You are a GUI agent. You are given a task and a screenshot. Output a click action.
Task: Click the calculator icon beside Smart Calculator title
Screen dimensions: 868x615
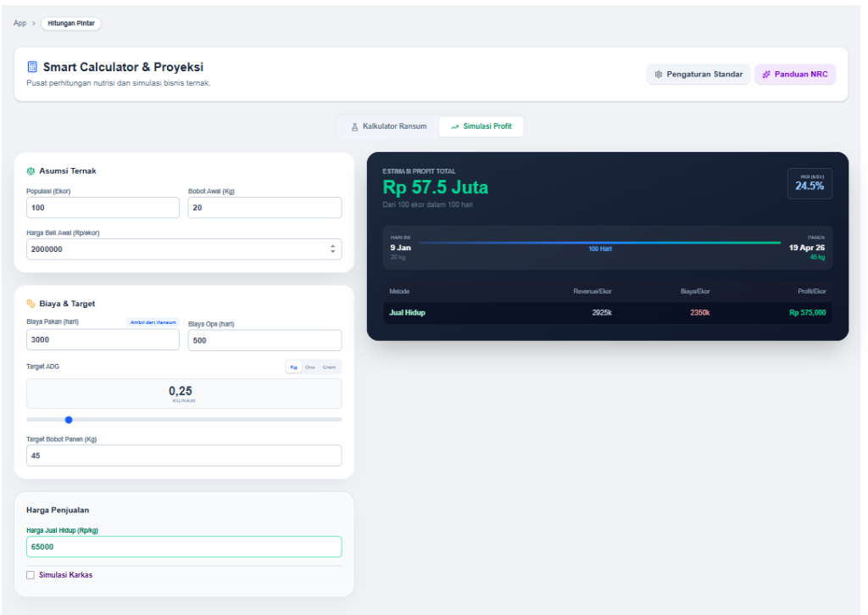click(x=32, y=67)
